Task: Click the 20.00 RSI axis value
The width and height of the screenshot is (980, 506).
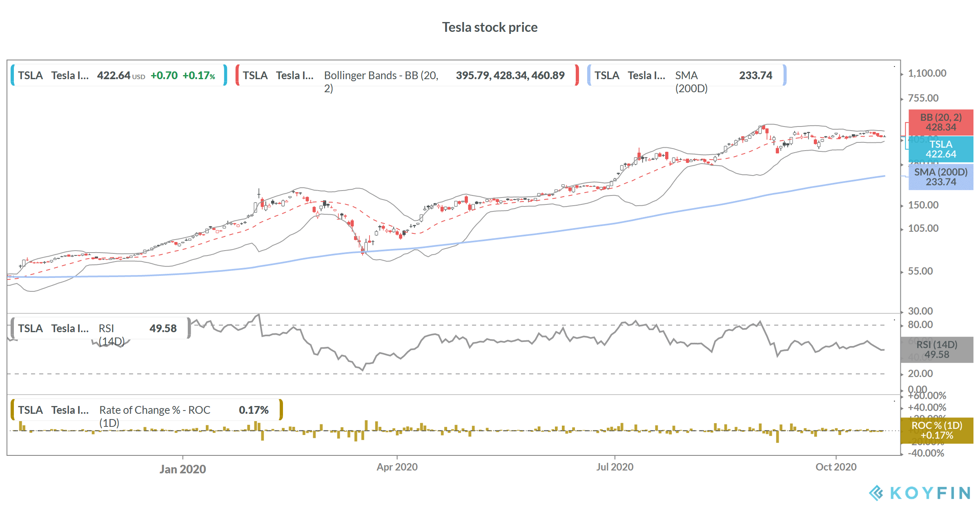Action: pos(920,373)
